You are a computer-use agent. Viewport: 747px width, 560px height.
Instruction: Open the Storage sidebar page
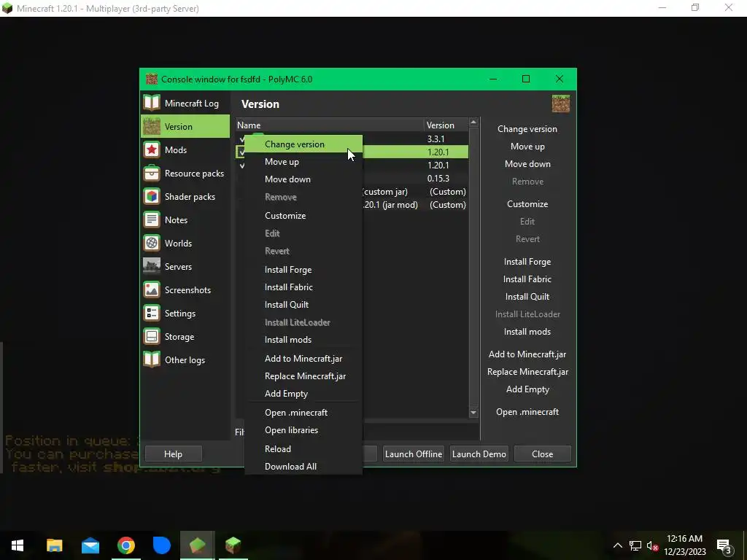click(x=185, y=336)
